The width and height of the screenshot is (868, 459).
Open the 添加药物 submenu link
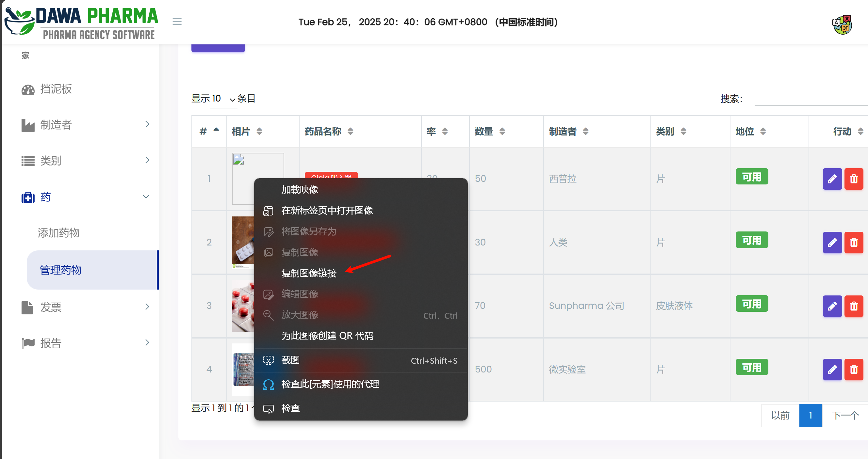click(x=58, y=233)
